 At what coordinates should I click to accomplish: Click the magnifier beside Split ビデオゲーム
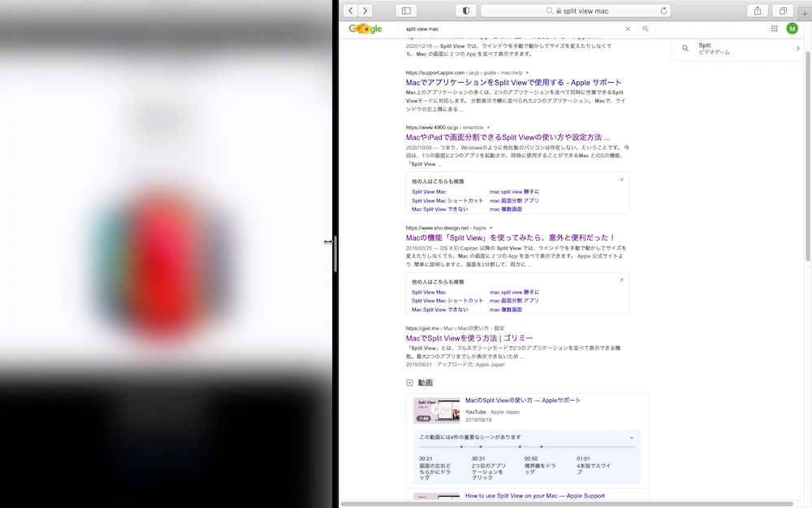click(x=685, y=48)
